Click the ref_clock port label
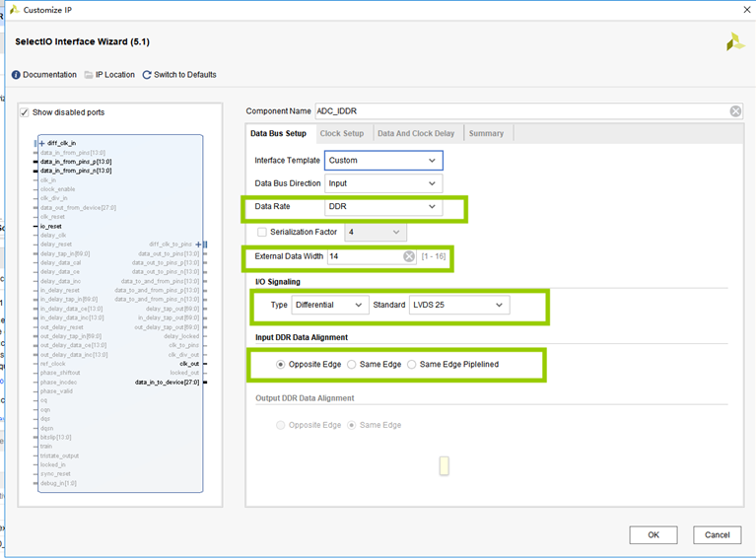This screenshot has width=756, height=560. coord(52,364)
